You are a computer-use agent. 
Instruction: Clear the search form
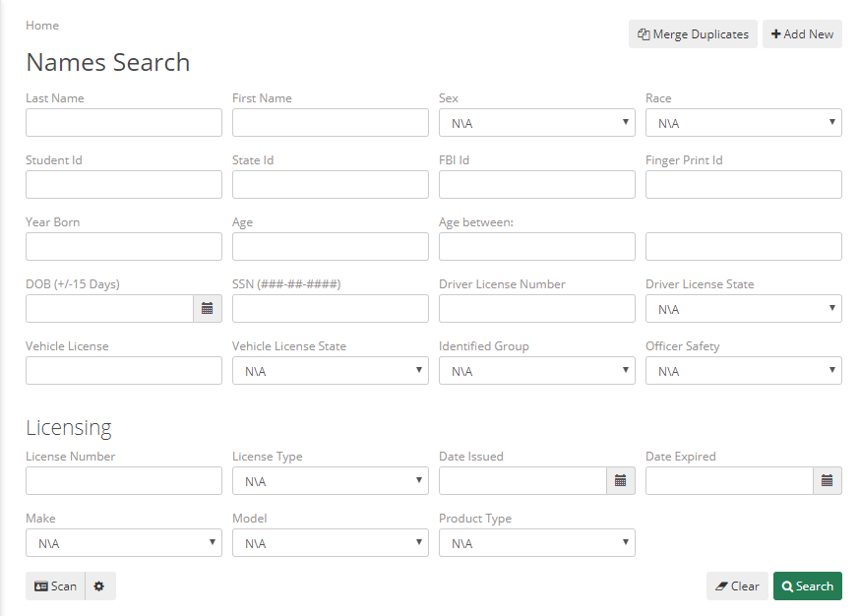point(737,585)
